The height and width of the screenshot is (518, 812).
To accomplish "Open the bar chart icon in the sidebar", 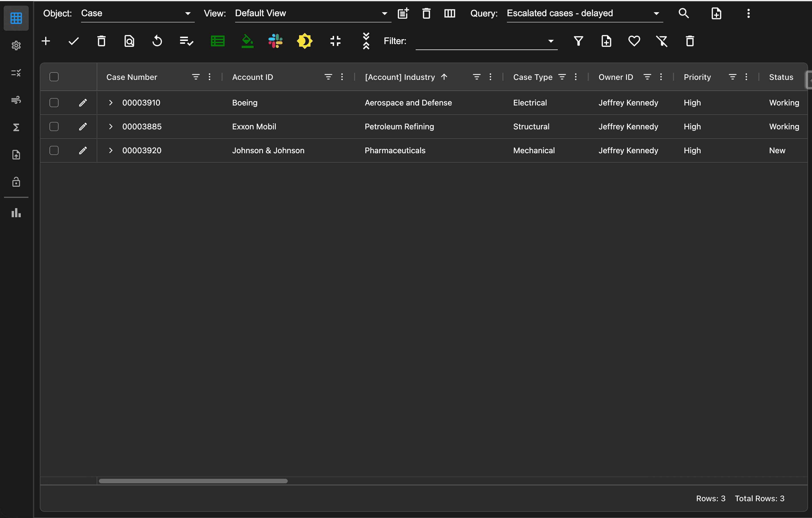I will tap(16, 213).
